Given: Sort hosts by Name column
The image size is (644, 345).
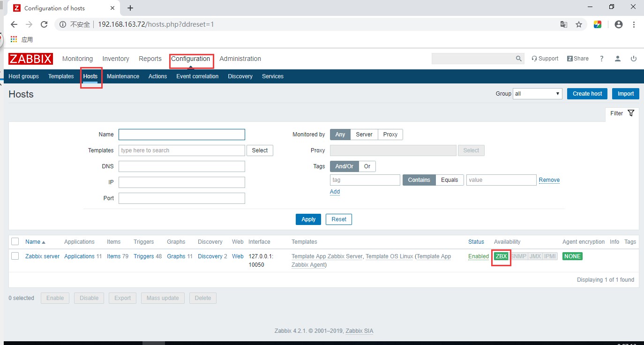Looking at the screenshot, I should point(35,242).
